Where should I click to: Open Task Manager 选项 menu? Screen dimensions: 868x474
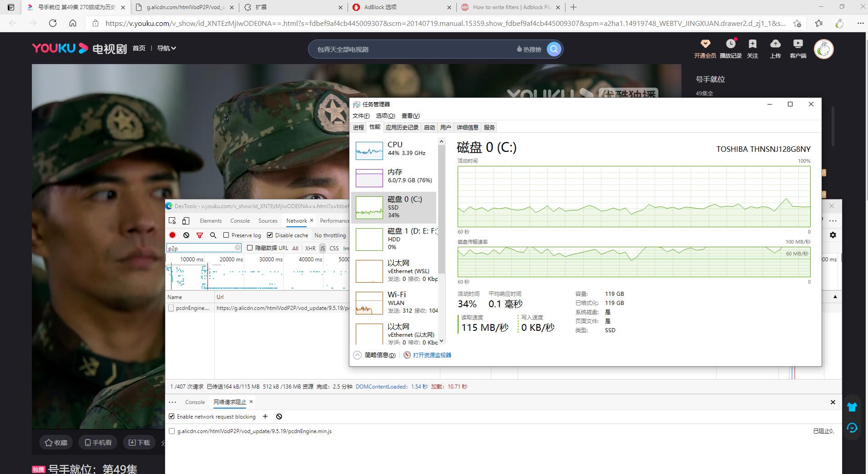385,115
